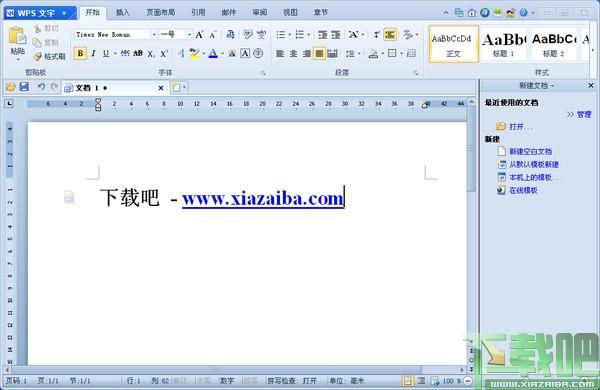
Task: Align paragraph text to the right
Action: (306, 54)
